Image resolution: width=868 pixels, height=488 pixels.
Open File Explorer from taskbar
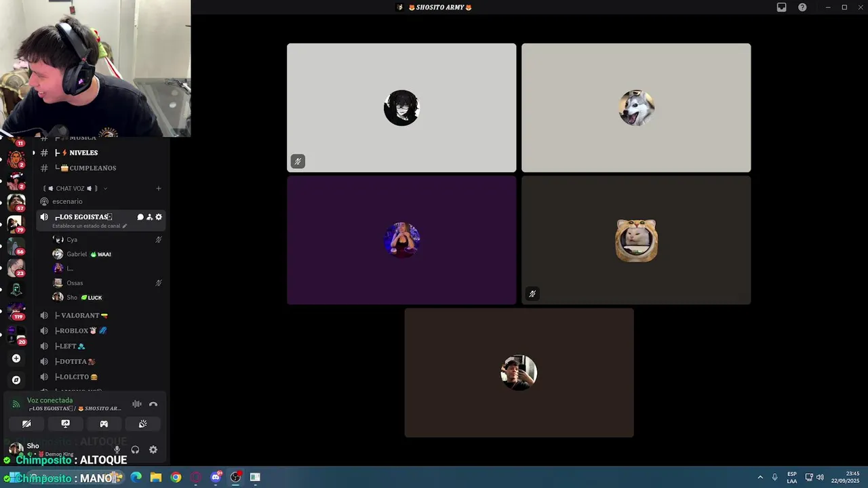coord(156,477)
